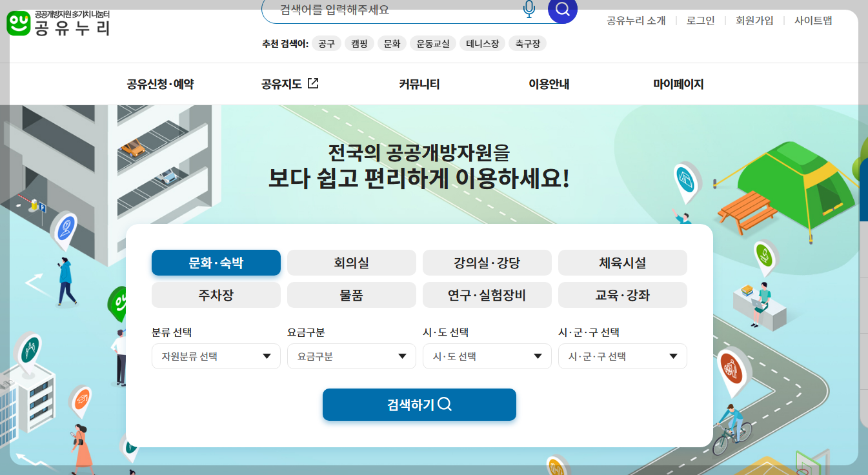Click the 분류 선택 label
Viewport: 868px width, 475px height.
click(172, 332)
